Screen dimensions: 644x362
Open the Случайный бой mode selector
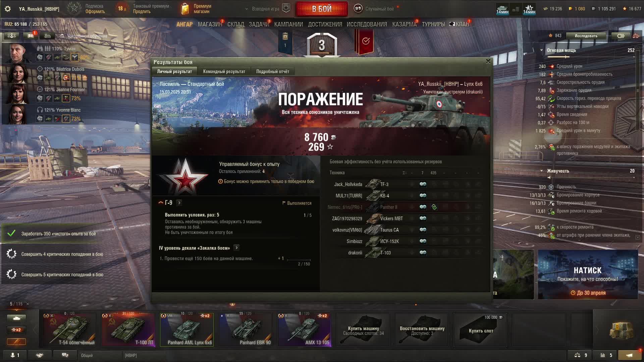pos(379,9)
